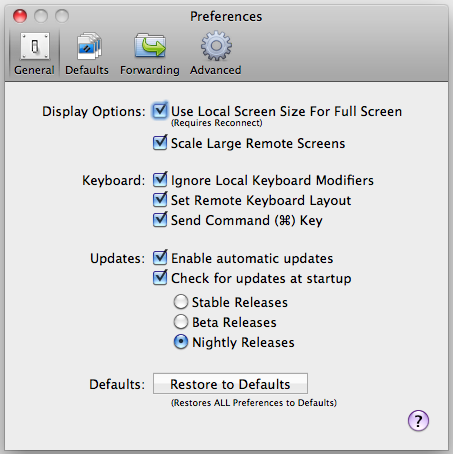Toggle Check for updates at startup
This screenshot has height=454, width=453.
[160, 277]
